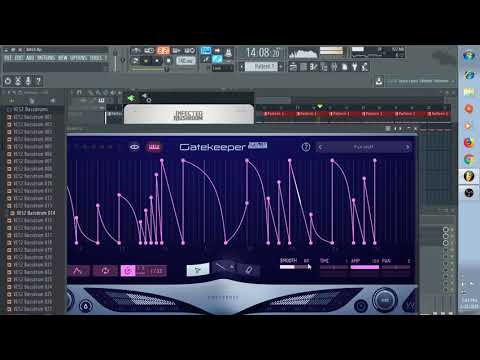Select the previous pattern with left arrow
Viewport: 480px width, 360px height.
pos(242,67)
